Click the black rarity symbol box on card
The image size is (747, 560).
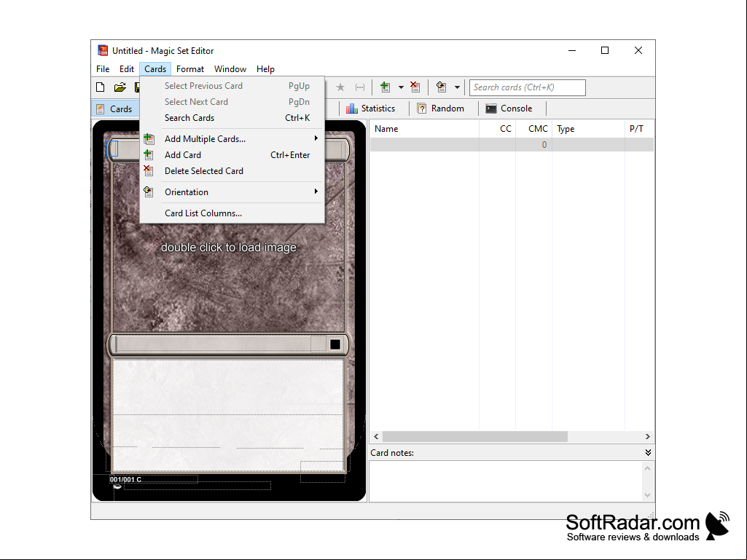[x=335, y=344]
